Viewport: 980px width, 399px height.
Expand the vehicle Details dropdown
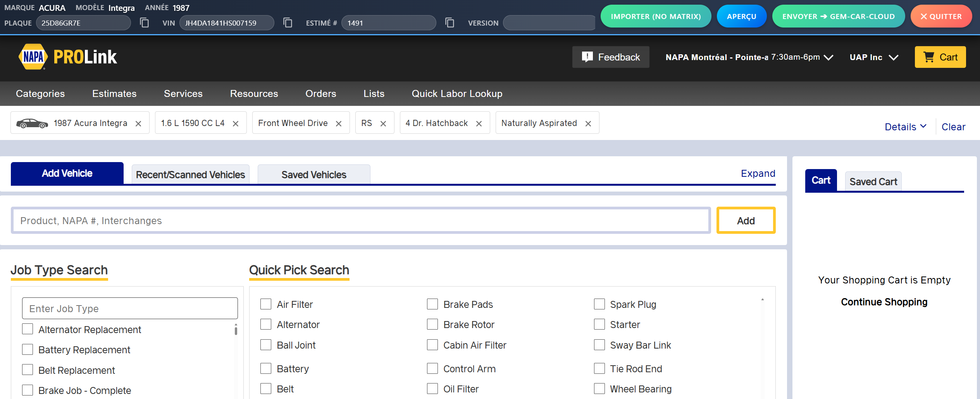pos(906,127)
